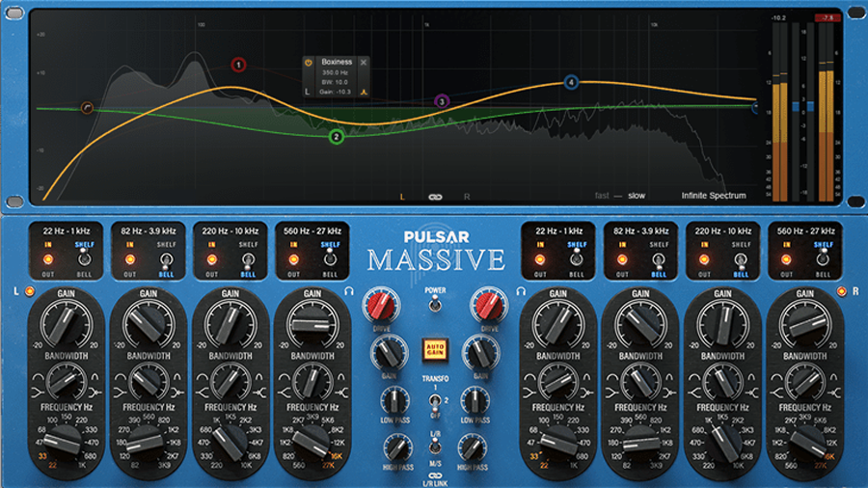This screenshot has width=868, height=488.
Task: Click the -10.2 level readout above left meter
Action: pos(779,17)
